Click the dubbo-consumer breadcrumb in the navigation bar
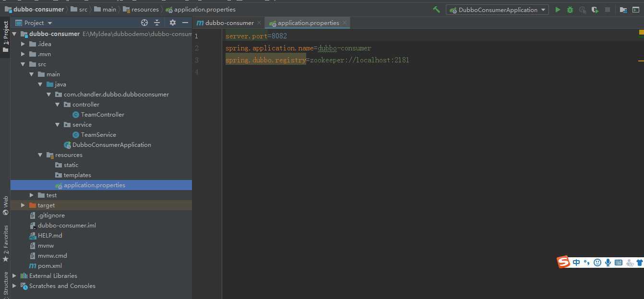 tap(34, 9)
